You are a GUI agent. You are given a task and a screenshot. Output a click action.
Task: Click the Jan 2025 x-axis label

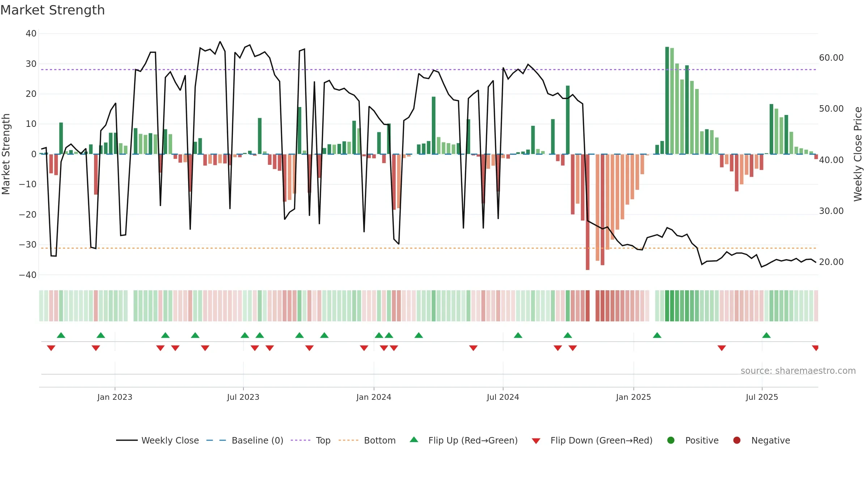point(633,397)
